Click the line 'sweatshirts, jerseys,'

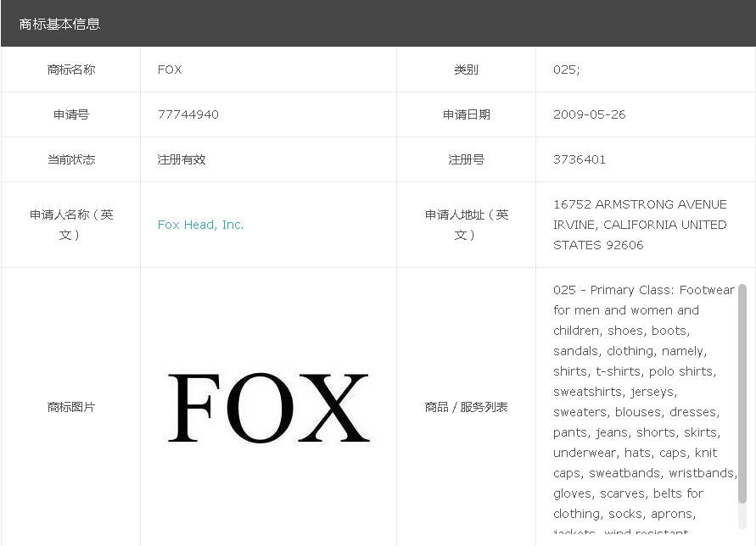615,392
